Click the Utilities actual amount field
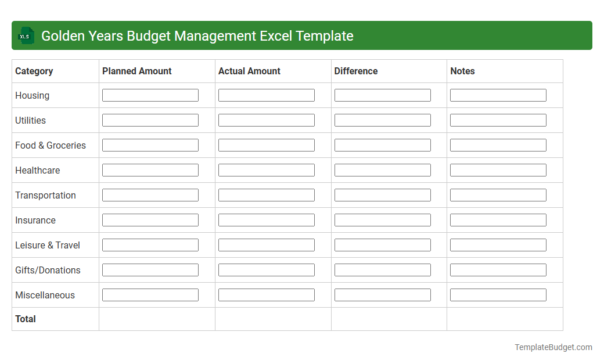 click(x=266, y=120)
